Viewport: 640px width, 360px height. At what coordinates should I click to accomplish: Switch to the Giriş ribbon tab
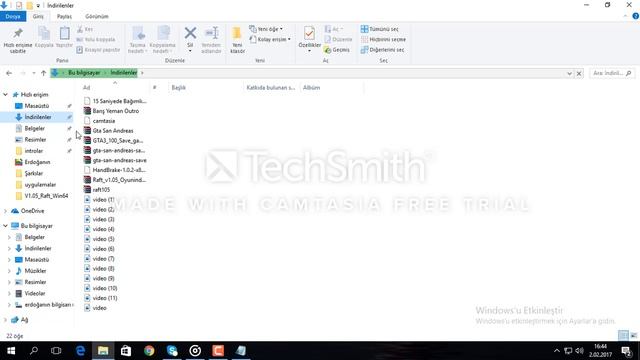point(38,16)
